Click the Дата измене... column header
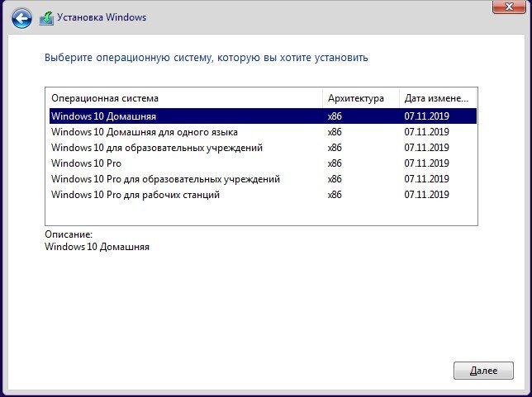532x397 pixels. (438, 98)
